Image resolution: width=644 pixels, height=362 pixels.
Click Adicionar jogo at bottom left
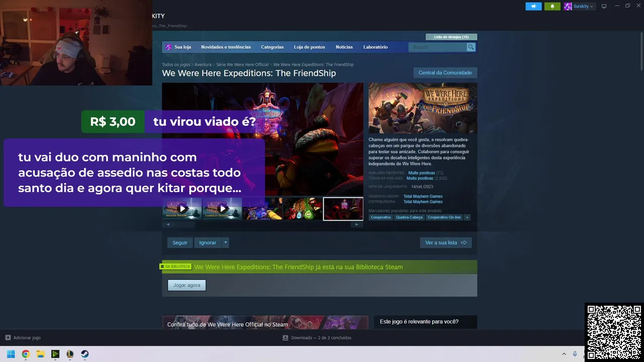click(x=27, y=338)
